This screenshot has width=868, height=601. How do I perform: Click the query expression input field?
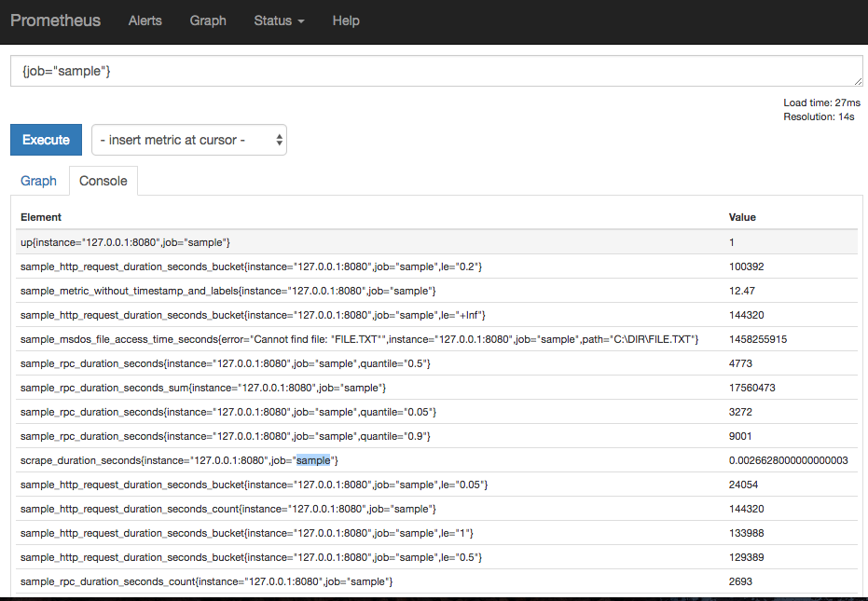click(435, 72)
